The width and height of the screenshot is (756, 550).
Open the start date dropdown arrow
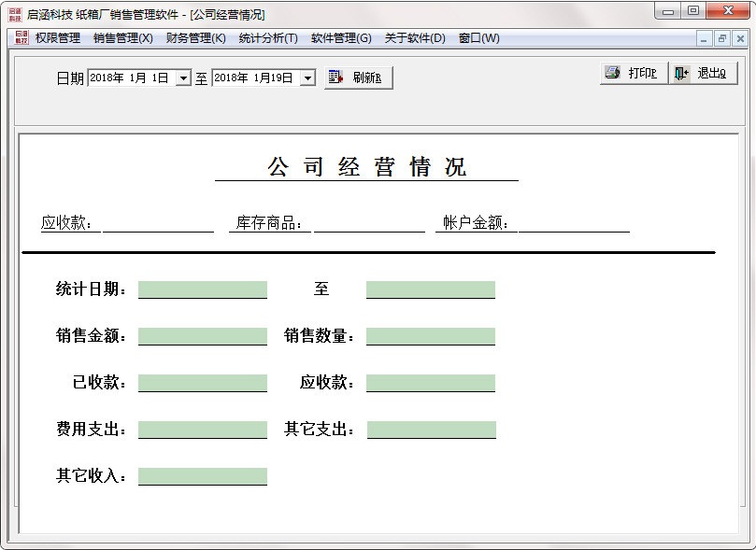(183, 78)
